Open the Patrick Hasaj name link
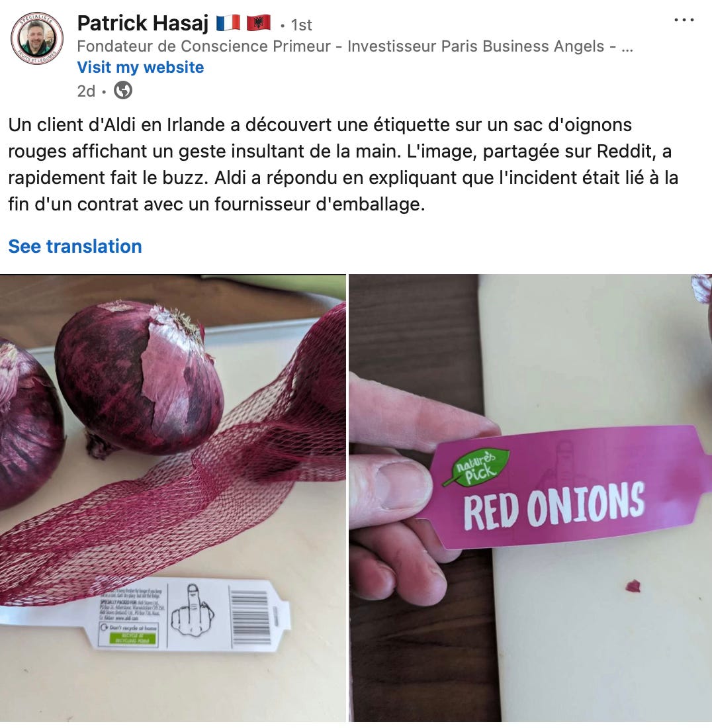Viewport: 712px width, 728px height. 142,23
